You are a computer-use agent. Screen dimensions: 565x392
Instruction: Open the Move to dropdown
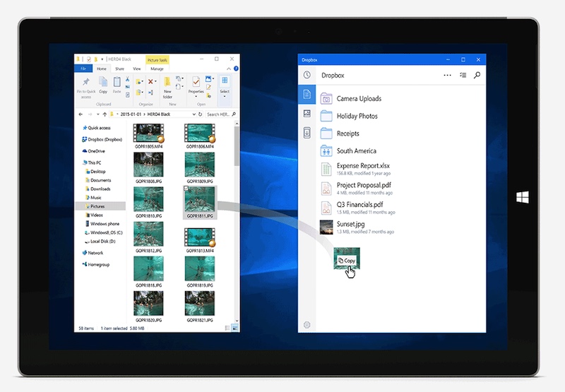[139, 81]
